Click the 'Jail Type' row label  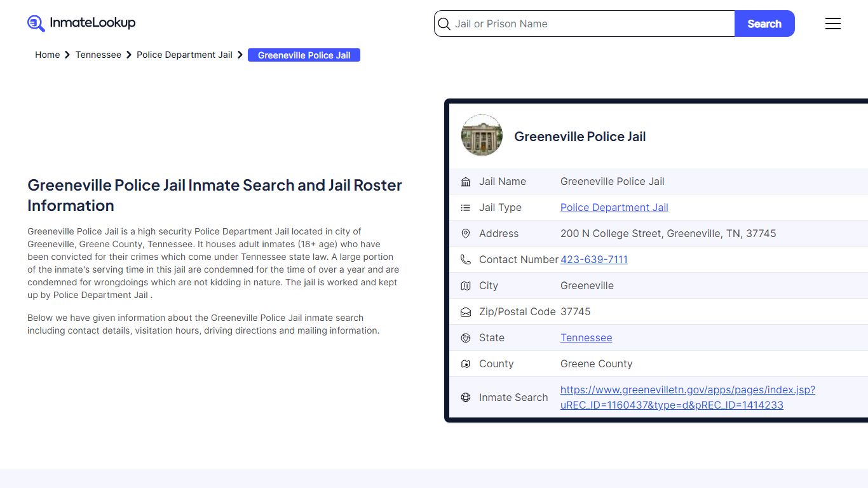click(500, 207)
